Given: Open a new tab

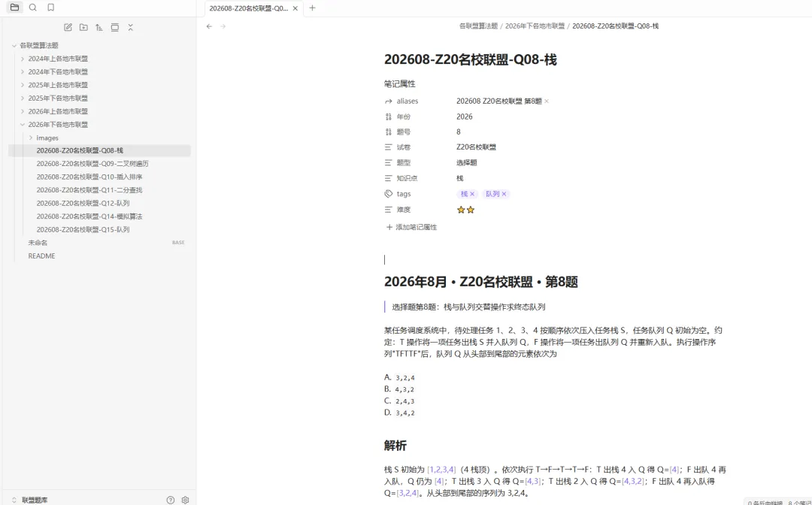Looking at the screenshot, I should [x=312, y=8].
